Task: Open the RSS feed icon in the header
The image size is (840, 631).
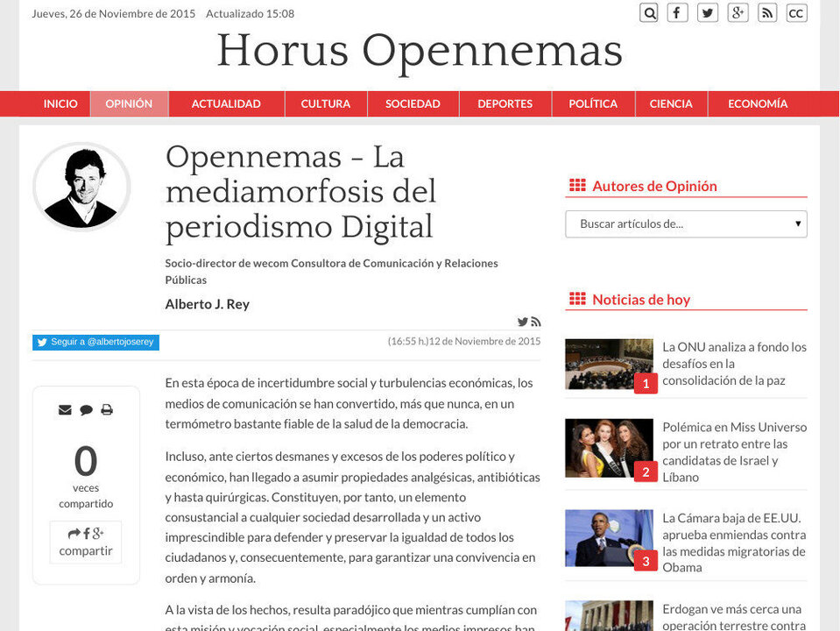Action: (x=767, y=12)
